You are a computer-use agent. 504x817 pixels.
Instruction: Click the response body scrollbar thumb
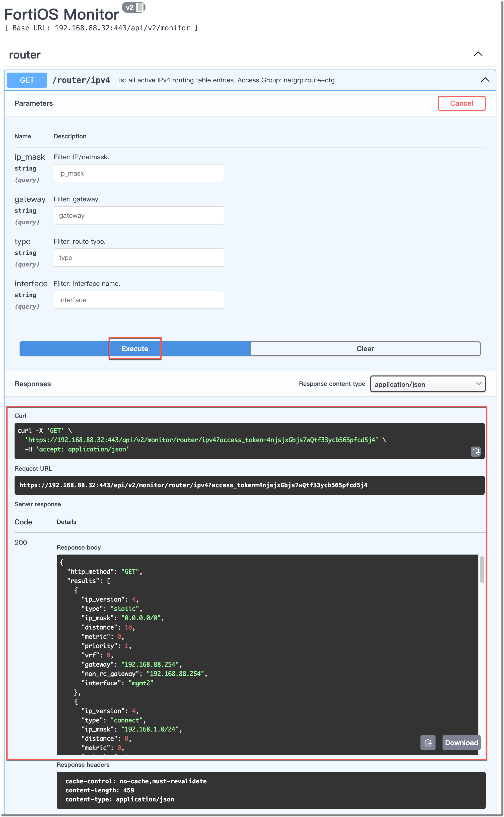(x=482, y=569)
